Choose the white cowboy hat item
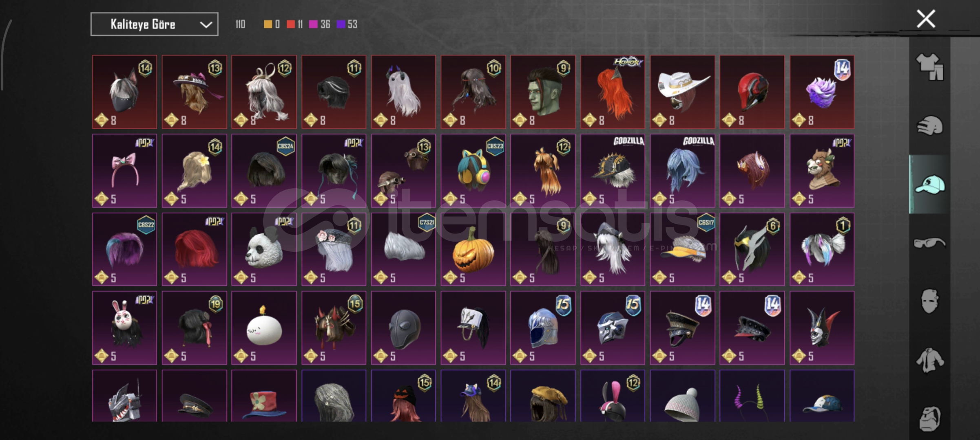The image size is (980, 440). point(682,92)
